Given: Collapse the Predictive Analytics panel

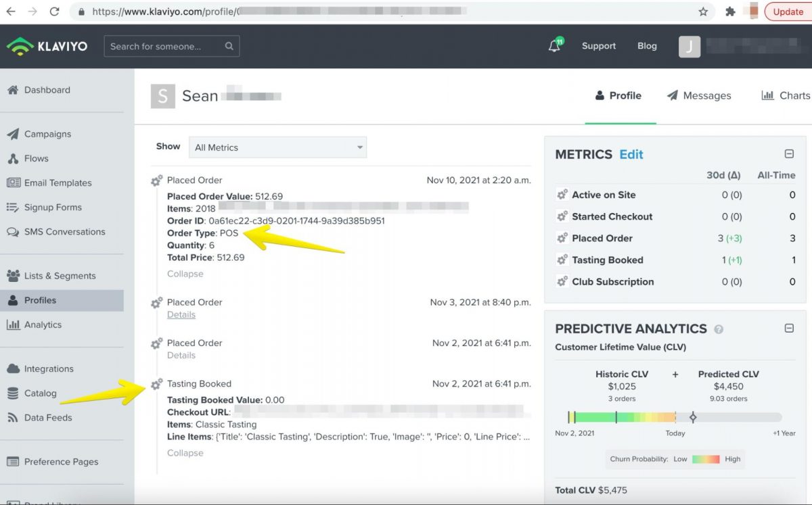Looking at the screenshot, I should coord(789,329).
